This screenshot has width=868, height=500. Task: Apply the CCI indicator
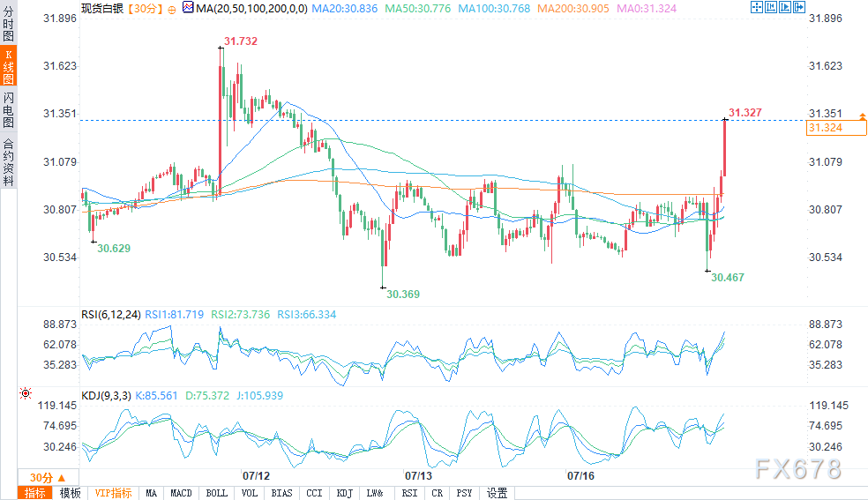click(314, 493)
